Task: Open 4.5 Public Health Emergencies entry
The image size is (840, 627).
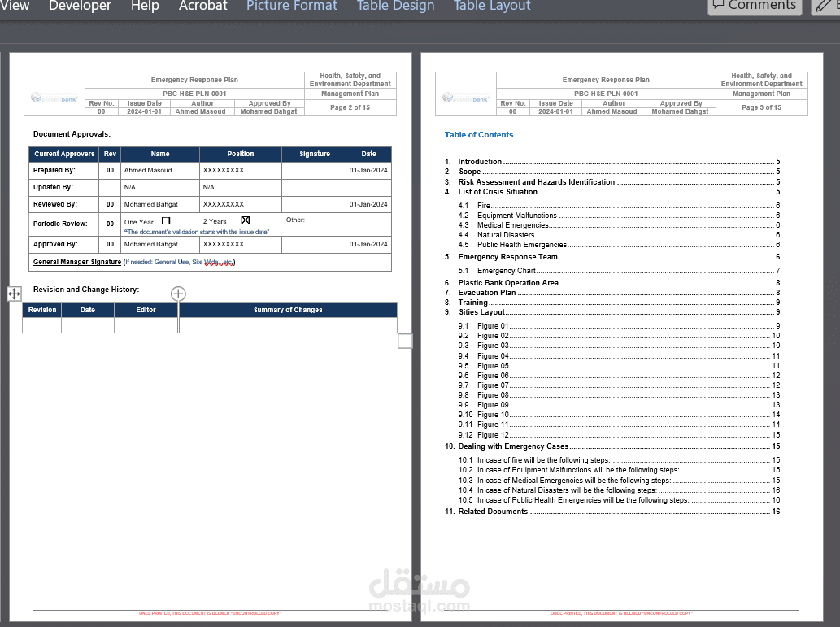Action: pos(619,244)
